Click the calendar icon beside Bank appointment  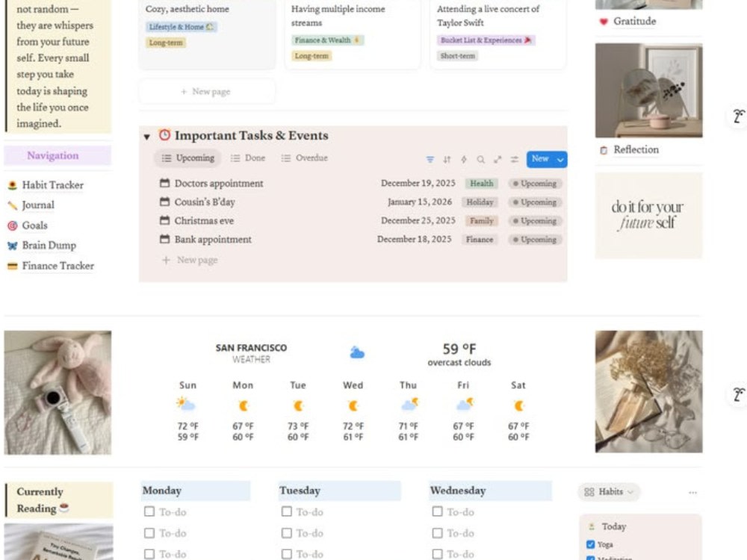[164, 239]
